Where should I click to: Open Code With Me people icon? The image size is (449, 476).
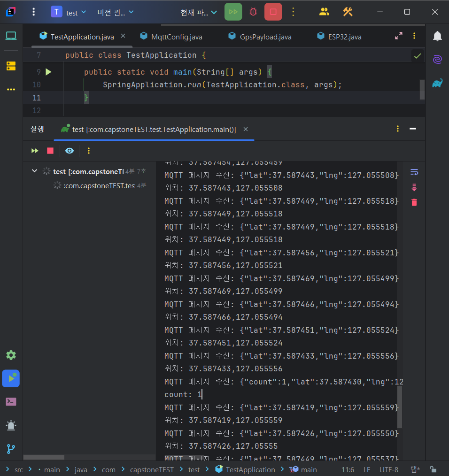[324, 12]
